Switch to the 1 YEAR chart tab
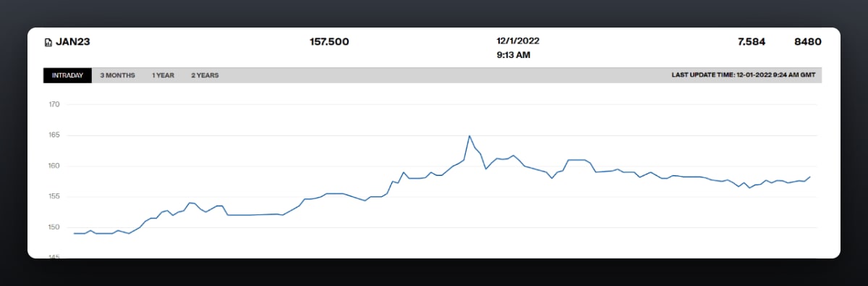 point(163,75)
